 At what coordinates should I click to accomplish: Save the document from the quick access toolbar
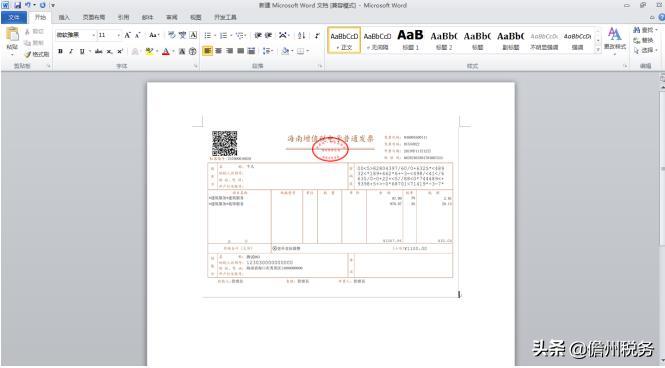click(x=17, y=5)
